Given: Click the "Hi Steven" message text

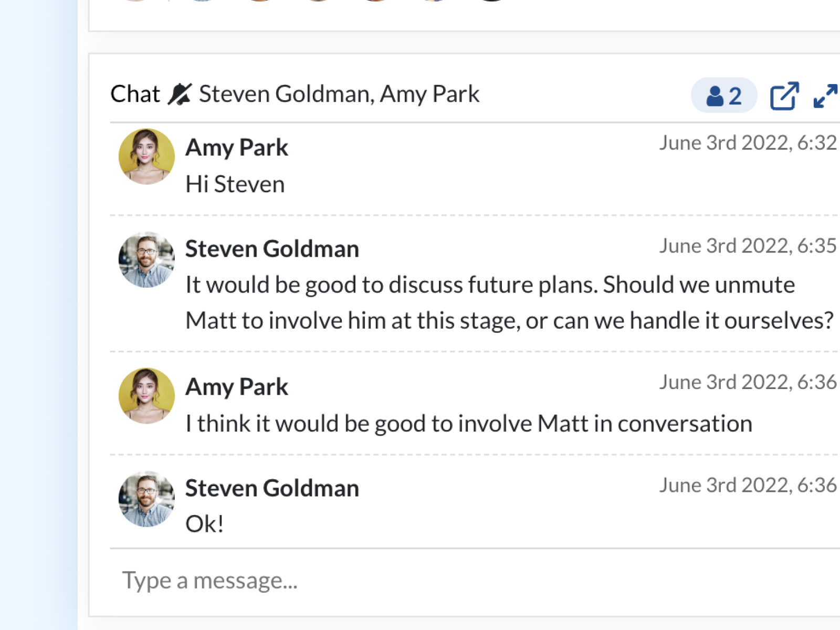Looking at the screenshot, I should (x=235, y=184).
